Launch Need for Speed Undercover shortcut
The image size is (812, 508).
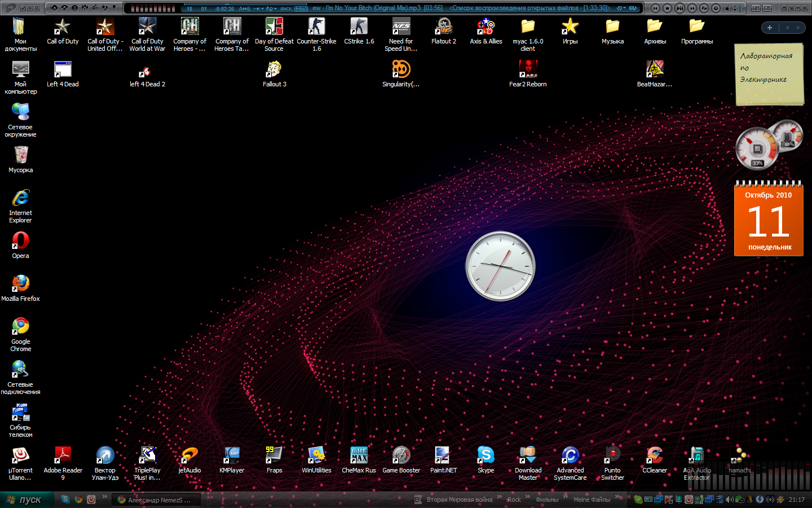pyautogui.click(x=401, y=27)
